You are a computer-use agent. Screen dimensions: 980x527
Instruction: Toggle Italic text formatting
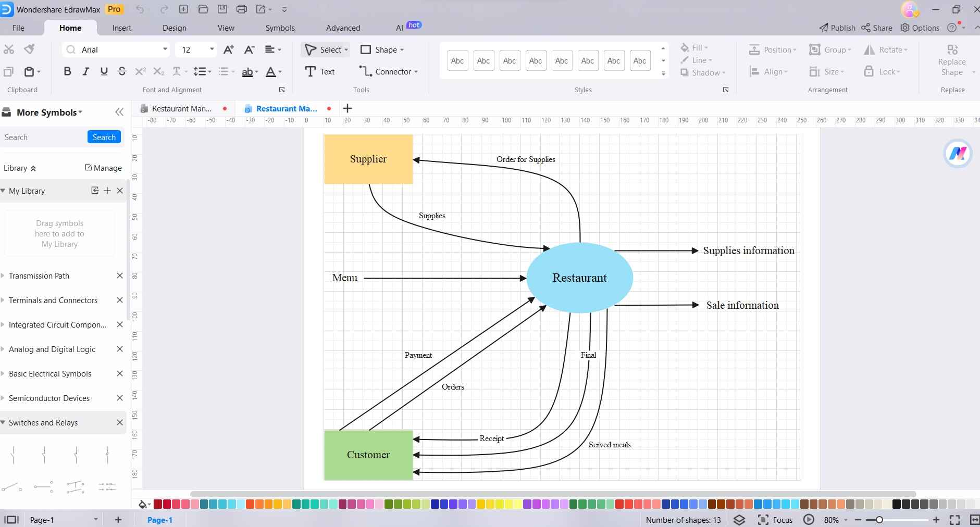click(85, 71)
